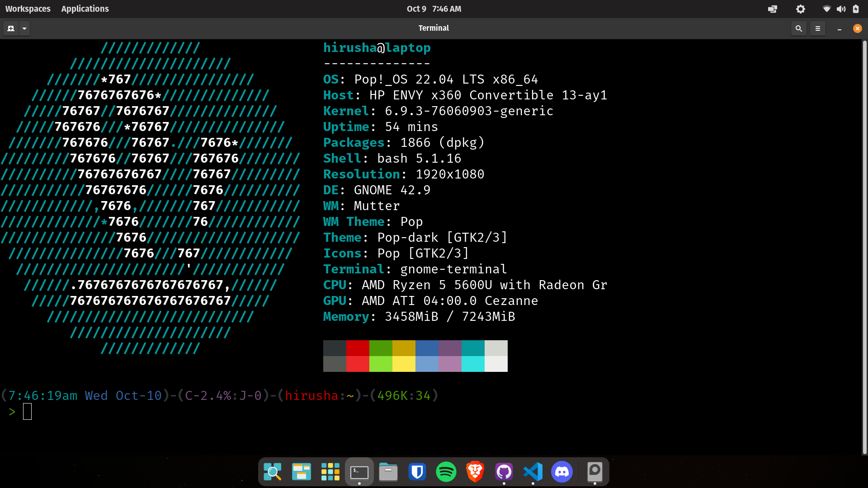This screenshot has height=488, width=868.
Task: Click the screen sharing tray icon
Action: pyautogui.click(x=773, y=9)
